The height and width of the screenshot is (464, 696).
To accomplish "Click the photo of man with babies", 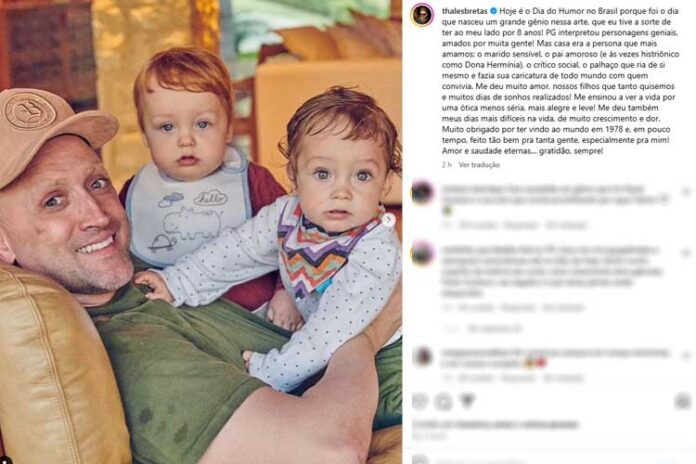I will 201,232.
